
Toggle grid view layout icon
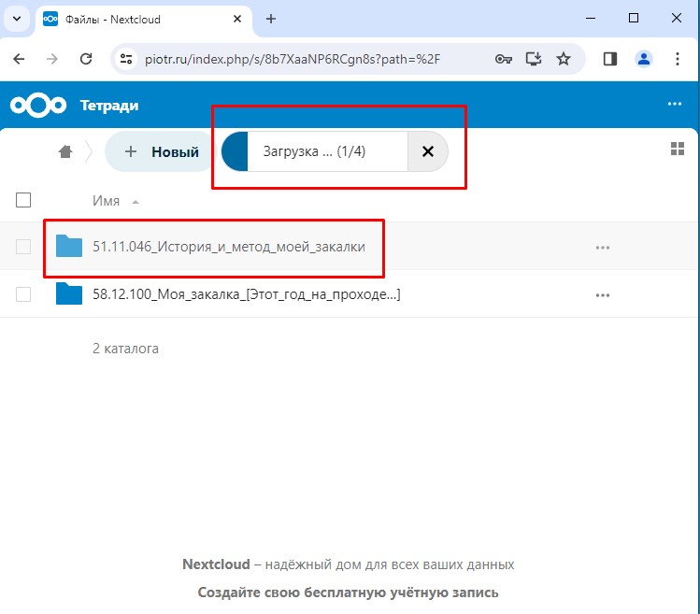pyautogui.click(x=678, y=150)
